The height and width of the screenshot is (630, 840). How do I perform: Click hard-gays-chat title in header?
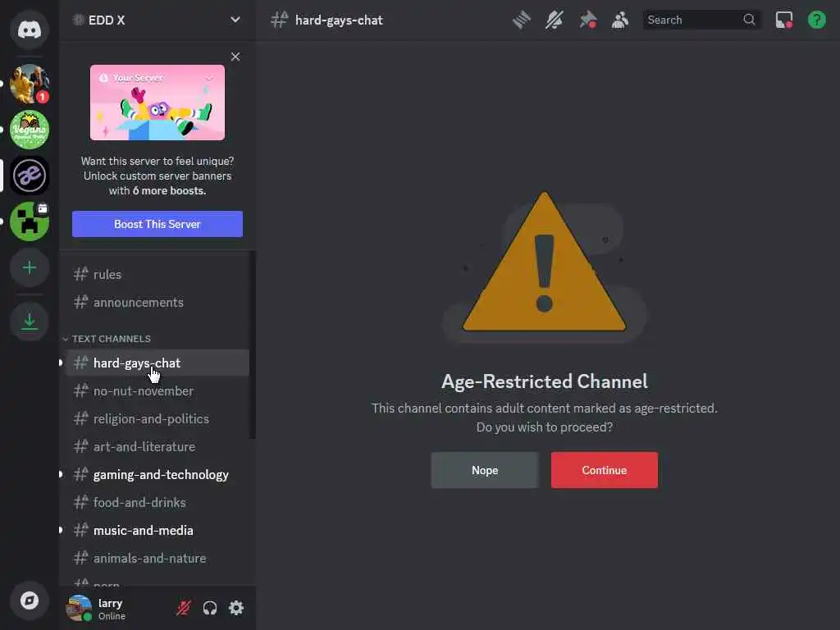pyautogui.click(x=339, y=21)
